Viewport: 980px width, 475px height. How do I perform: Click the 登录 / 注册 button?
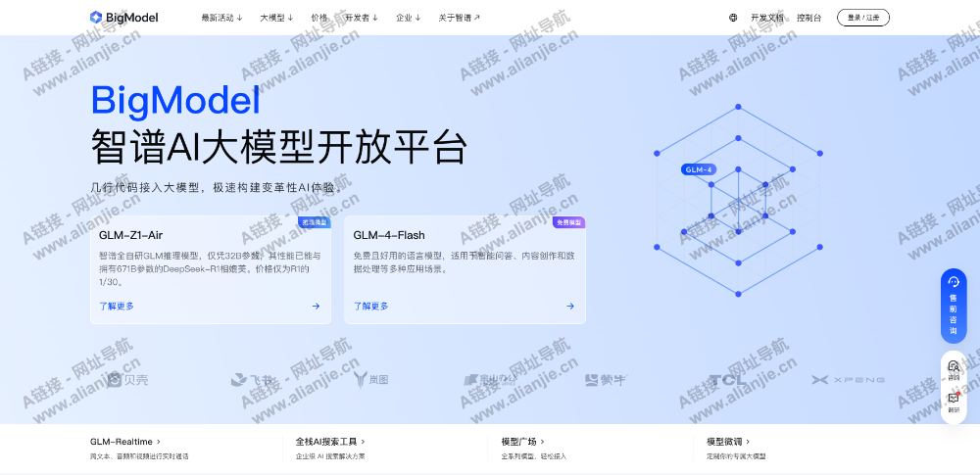click(x=862, y=18)
